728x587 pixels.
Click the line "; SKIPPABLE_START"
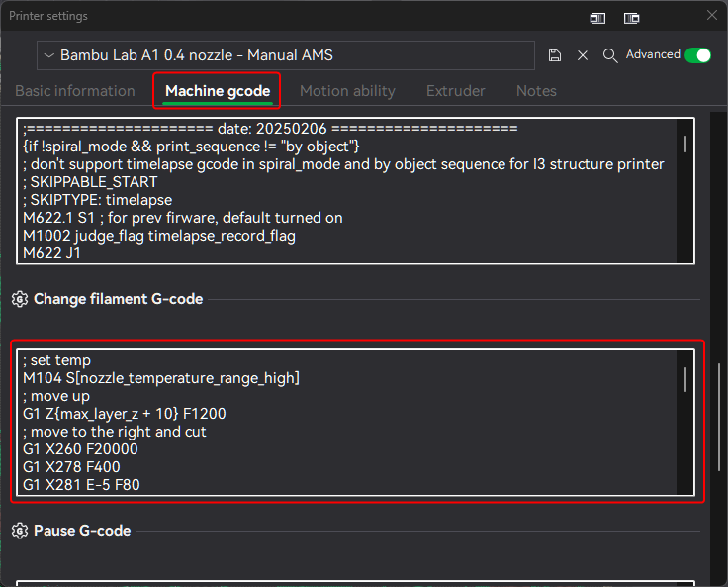(90, 182)
